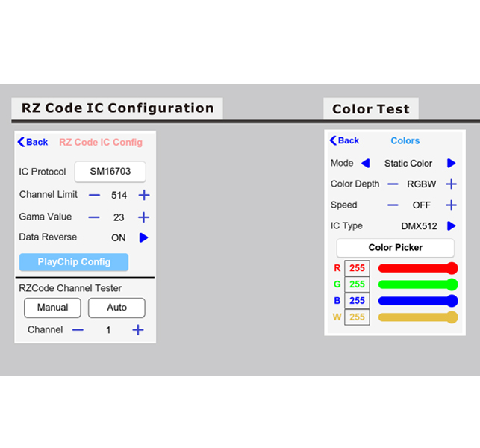Select Auto channel tester mode

coord(116,308)
